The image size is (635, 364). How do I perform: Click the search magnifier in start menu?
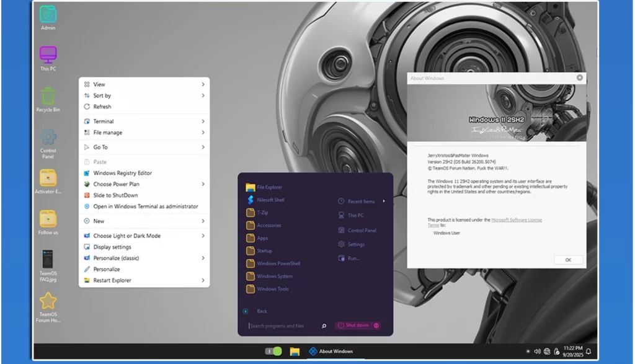tap(324, 326)
